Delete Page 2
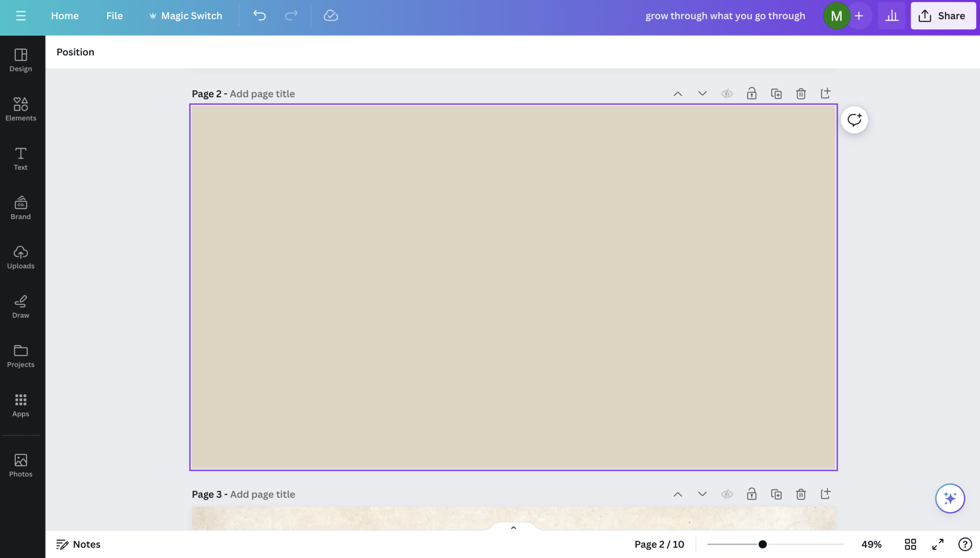 [x=800, y=93]
